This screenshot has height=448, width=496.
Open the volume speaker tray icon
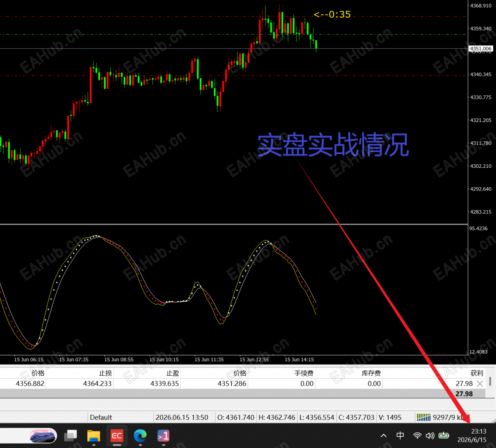tap(430, 435)
